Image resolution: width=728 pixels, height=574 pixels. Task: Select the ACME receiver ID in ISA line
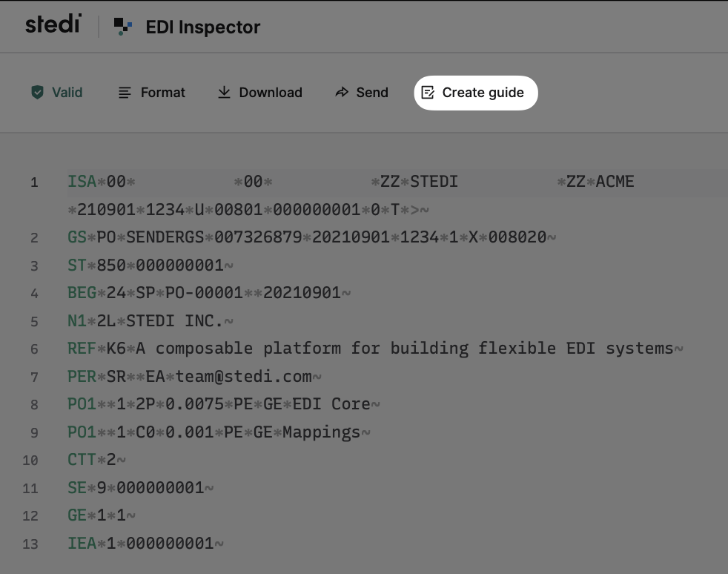[615, 182]
